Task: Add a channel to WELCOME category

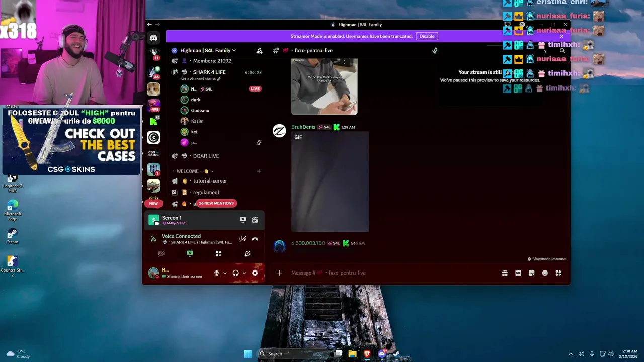Action: 259,171
